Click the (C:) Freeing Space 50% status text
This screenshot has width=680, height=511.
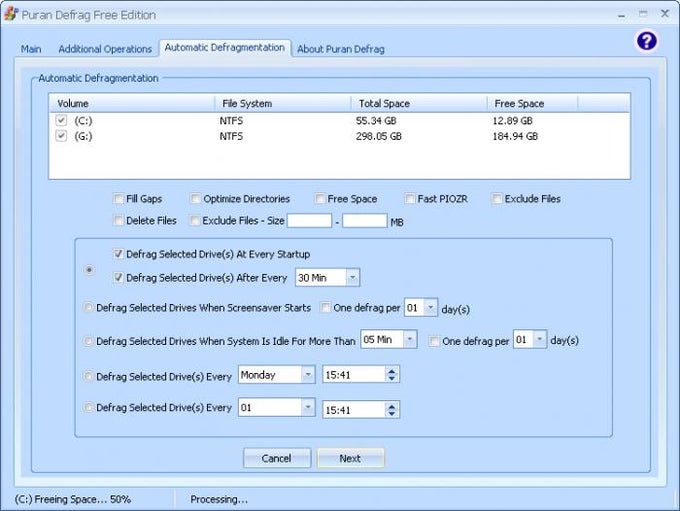[x=73, y=499]
